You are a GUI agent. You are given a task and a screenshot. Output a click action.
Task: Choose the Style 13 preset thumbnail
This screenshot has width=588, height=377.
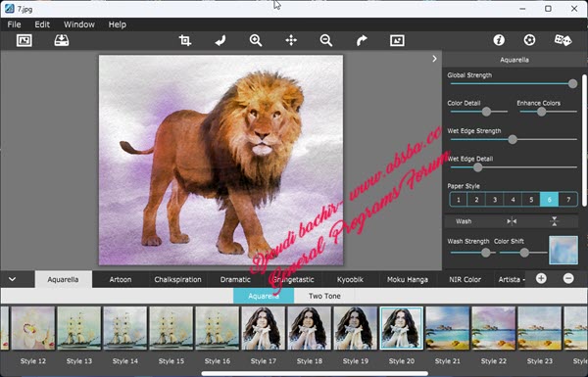point(79,328)
